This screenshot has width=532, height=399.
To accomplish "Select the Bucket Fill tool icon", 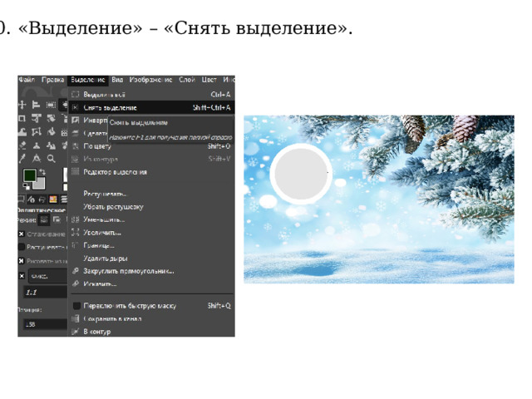I will tap(51, 131).
